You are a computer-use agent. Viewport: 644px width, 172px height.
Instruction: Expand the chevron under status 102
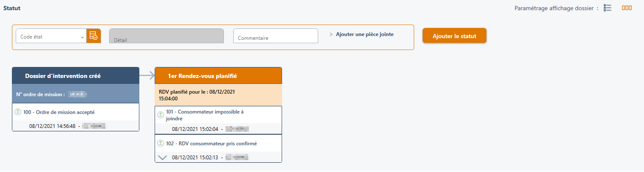point(162,158)
